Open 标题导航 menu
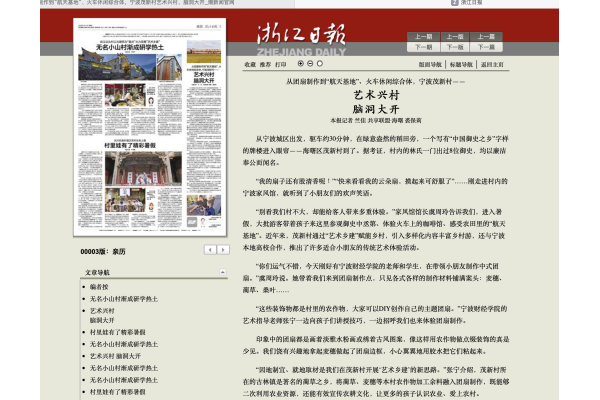The width and height of the screenshot is (600, 400). click(x=460, y=63)
